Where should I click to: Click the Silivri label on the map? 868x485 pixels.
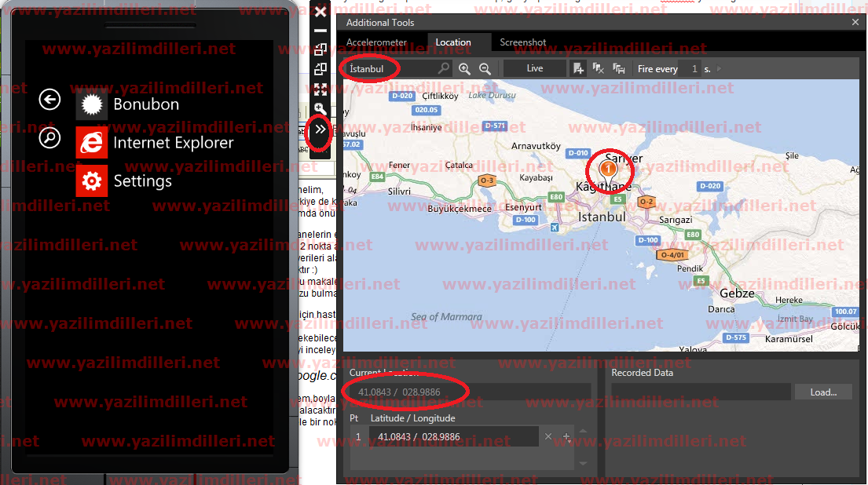click(399, 191)
